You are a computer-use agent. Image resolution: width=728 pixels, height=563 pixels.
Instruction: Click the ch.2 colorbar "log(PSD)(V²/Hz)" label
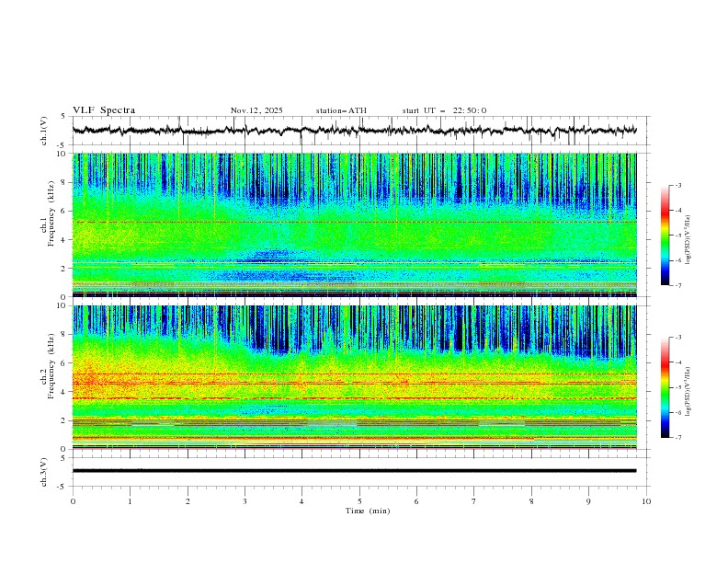688,392
